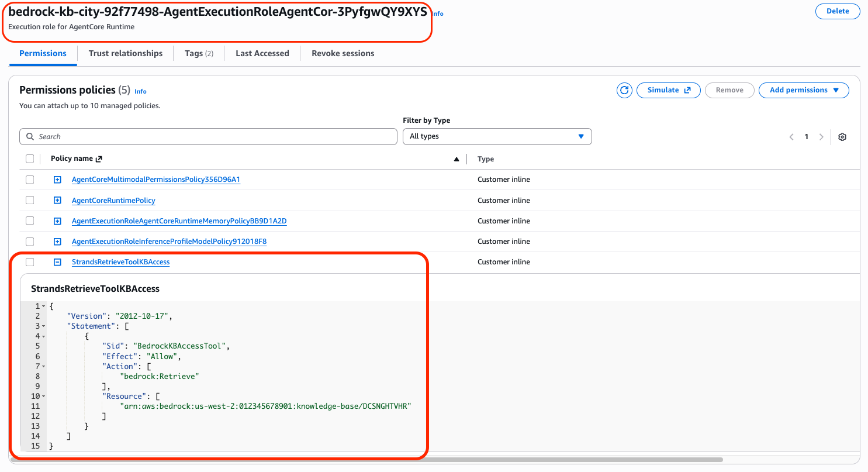
Task: Go to next page of policies
Action: point(821,137)
